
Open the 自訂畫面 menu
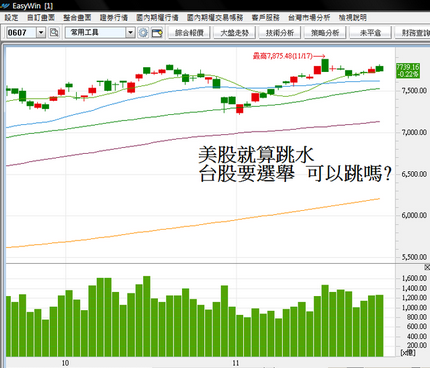pos(41,18)
